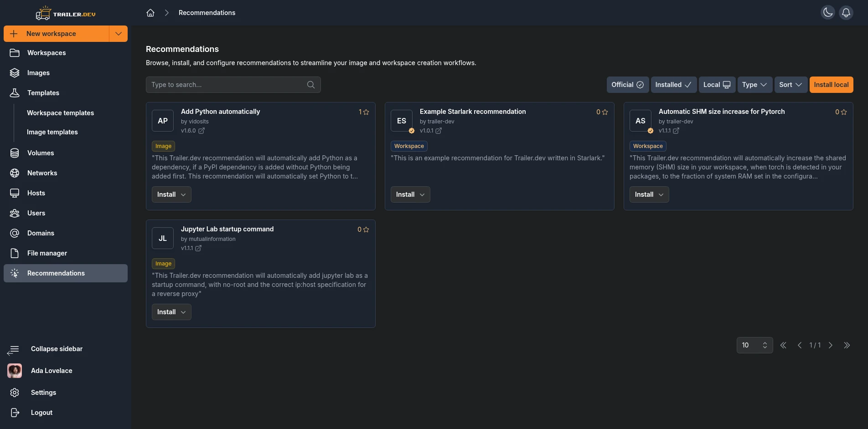The width and height of the screenshot is (868, 429).
Task: Click author vidosits text
Action: click(199, 122)
